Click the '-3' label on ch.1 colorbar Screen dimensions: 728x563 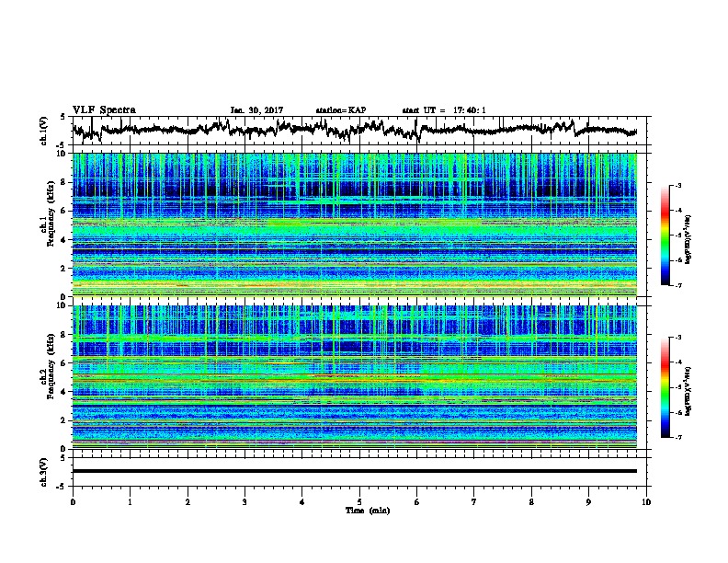tap(678, 186)
